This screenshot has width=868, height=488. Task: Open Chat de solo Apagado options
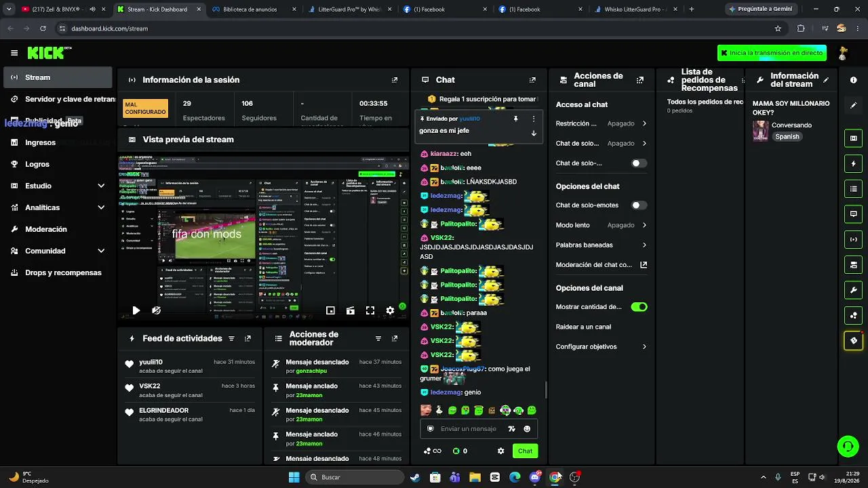pyautogui.click(x=601, y=144)
